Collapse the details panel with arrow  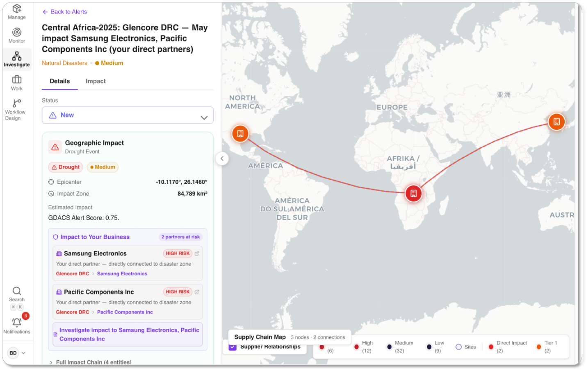tap(222, 158)
